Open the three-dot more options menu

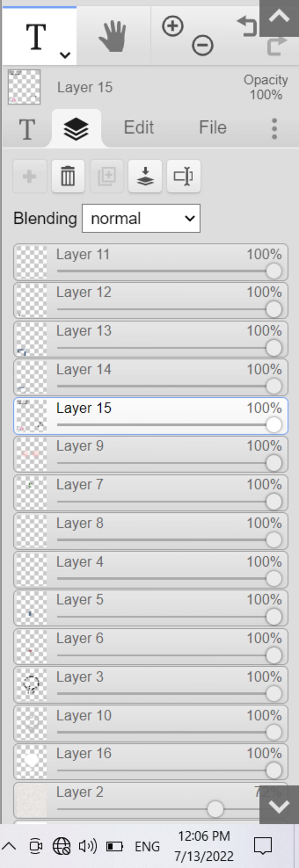click(x=274, y=128)
